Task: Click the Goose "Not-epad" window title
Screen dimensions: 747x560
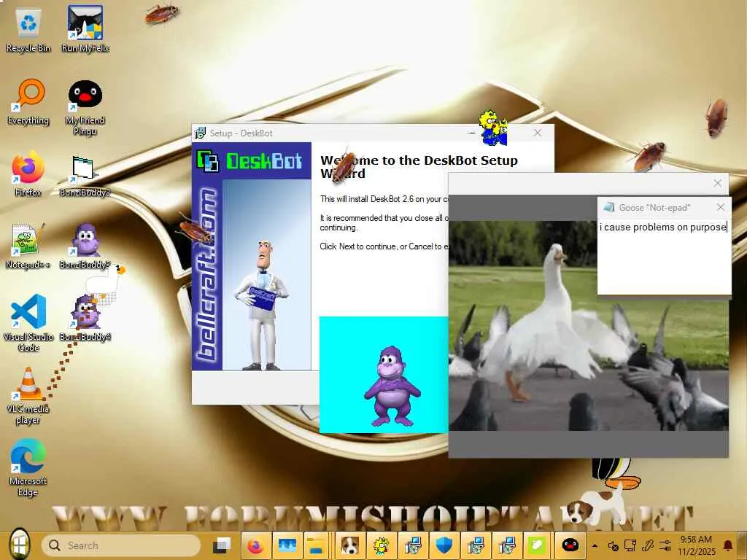Action: click(654, 208)
